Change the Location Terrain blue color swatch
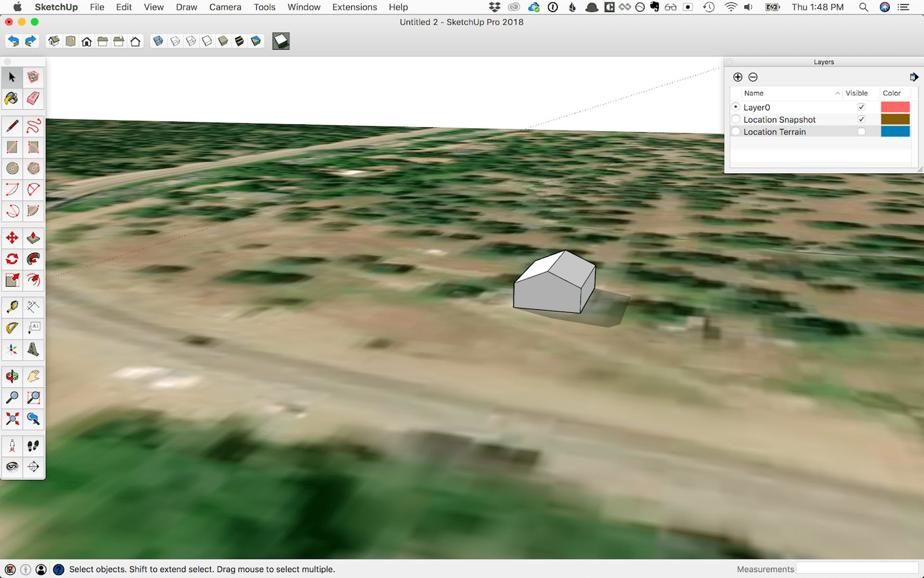The width and height of the screenshot is (924, 578). [895, 131]
